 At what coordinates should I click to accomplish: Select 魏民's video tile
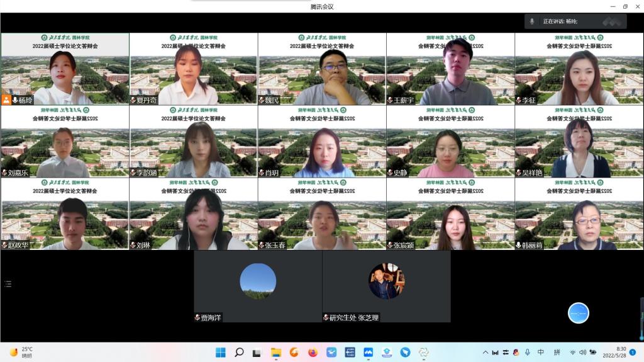[x=322, y=69]
